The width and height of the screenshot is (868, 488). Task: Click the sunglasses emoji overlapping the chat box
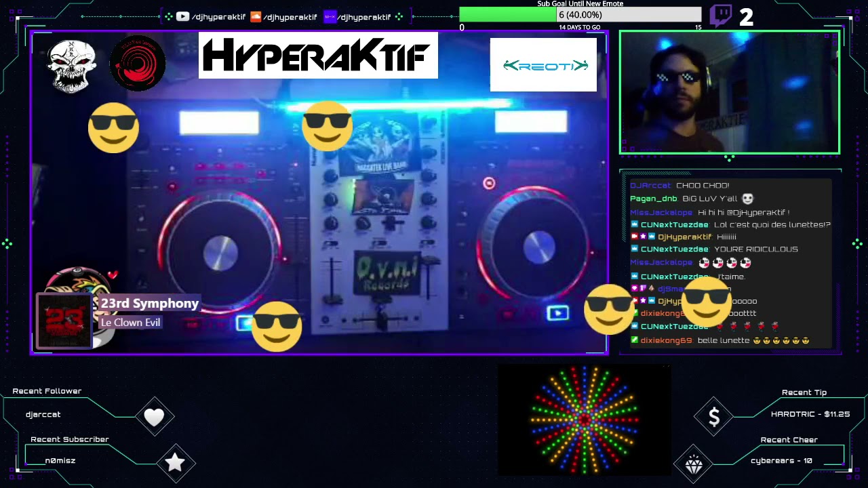click(707, 300)
